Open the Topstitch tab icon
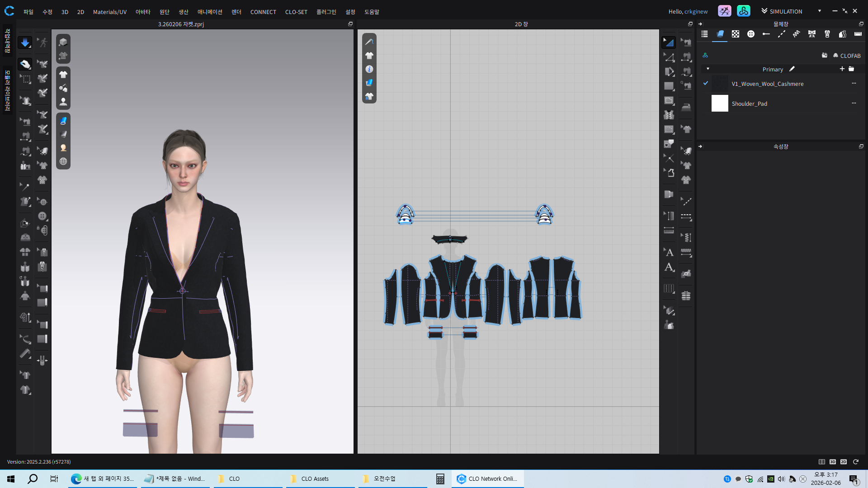This screenshot has width=868, height=488. coord(781,34)
